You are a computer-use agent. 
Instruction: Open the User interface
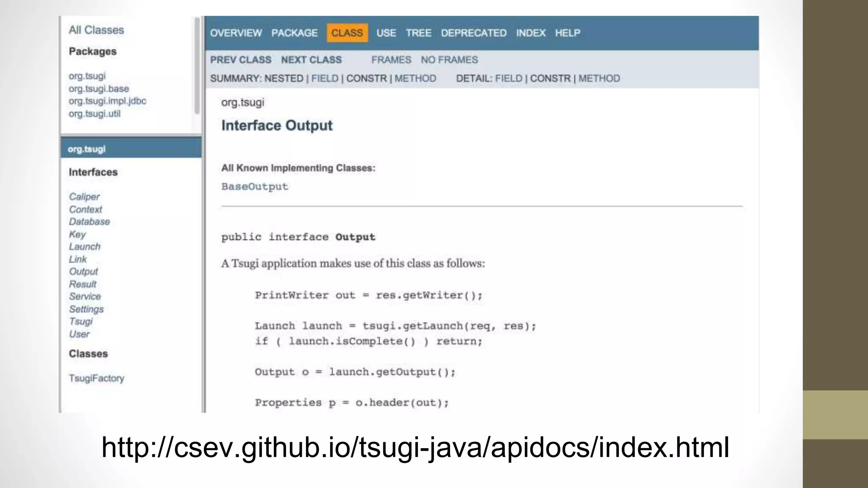[x=79, y=334]
